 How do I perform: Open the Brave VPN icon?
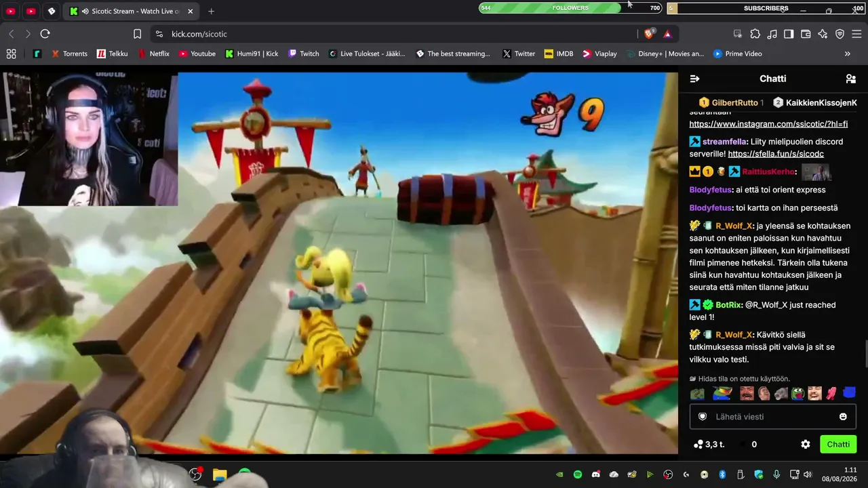840,34
